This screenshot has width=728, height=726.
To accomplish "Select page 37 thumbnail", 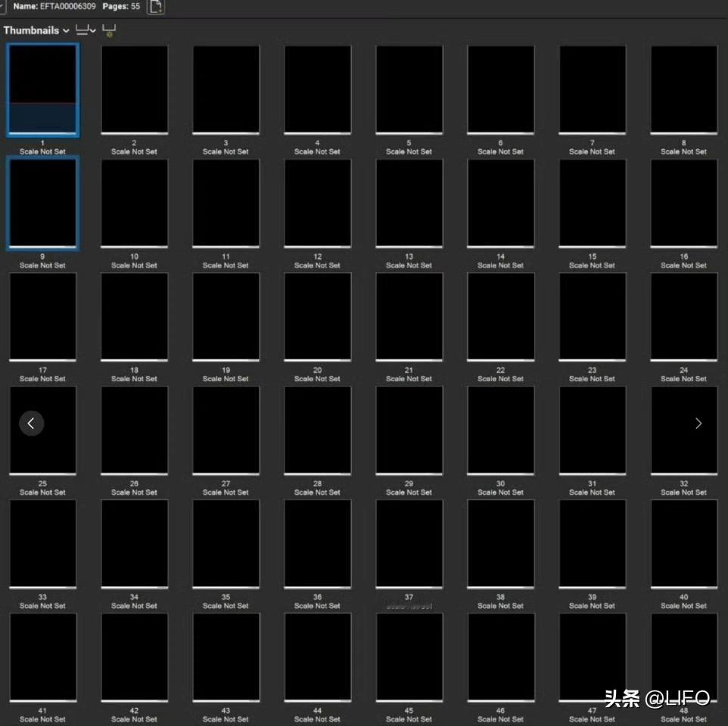I will (x=409, y=544).
